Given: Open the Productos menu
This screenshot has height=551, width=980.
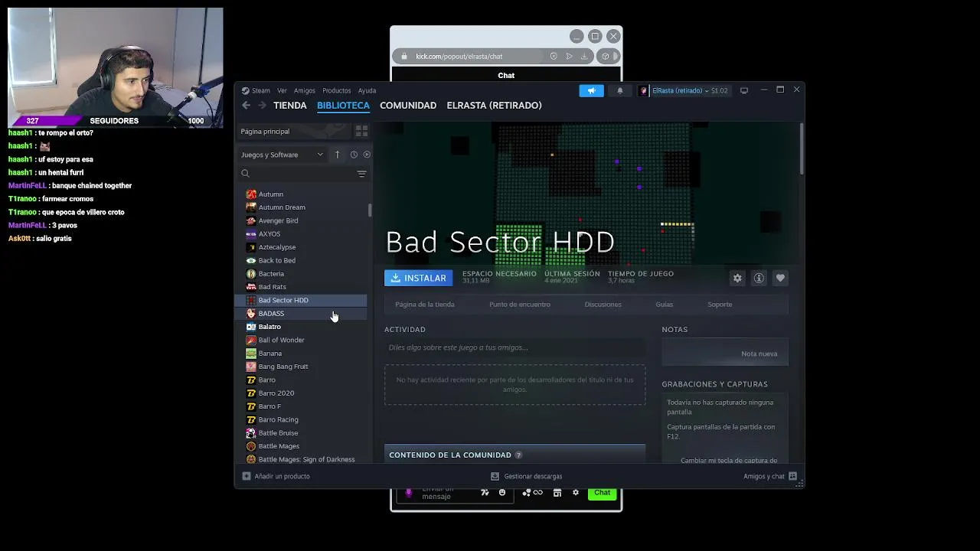Looking at the screenshot, I should coord(336,90).
